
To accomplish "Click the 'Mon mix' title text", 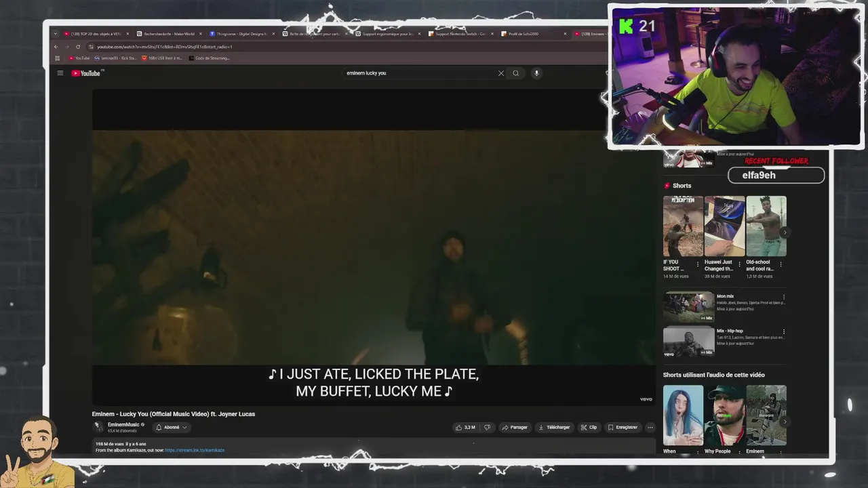I will [725, 296].
